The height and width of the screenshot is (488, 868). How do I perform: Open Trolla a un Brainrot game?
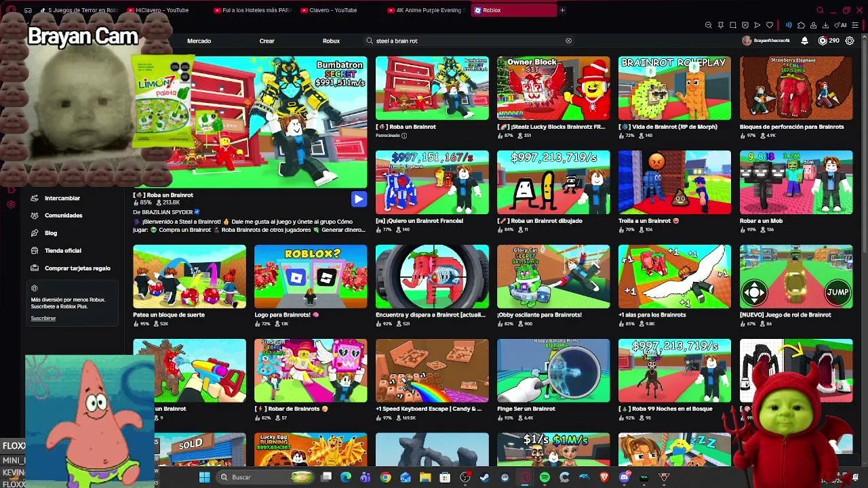pyautogui.click(x=675, y=182)
